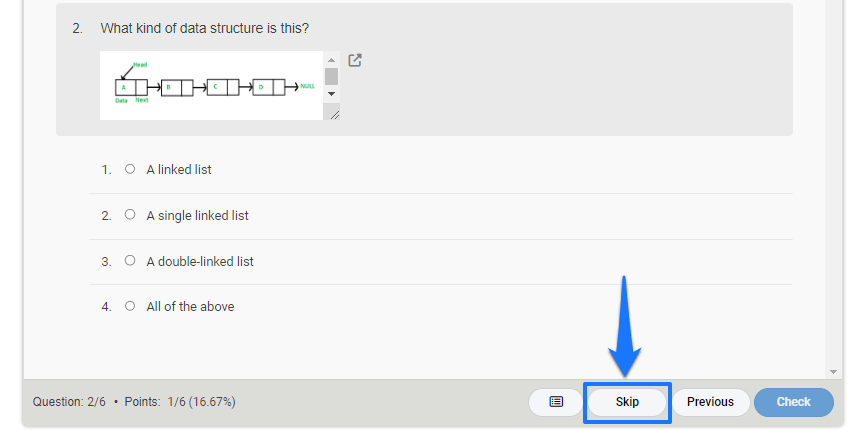
Task: Click the Question 2/6 points status text
Action: [x=134, y=402]
